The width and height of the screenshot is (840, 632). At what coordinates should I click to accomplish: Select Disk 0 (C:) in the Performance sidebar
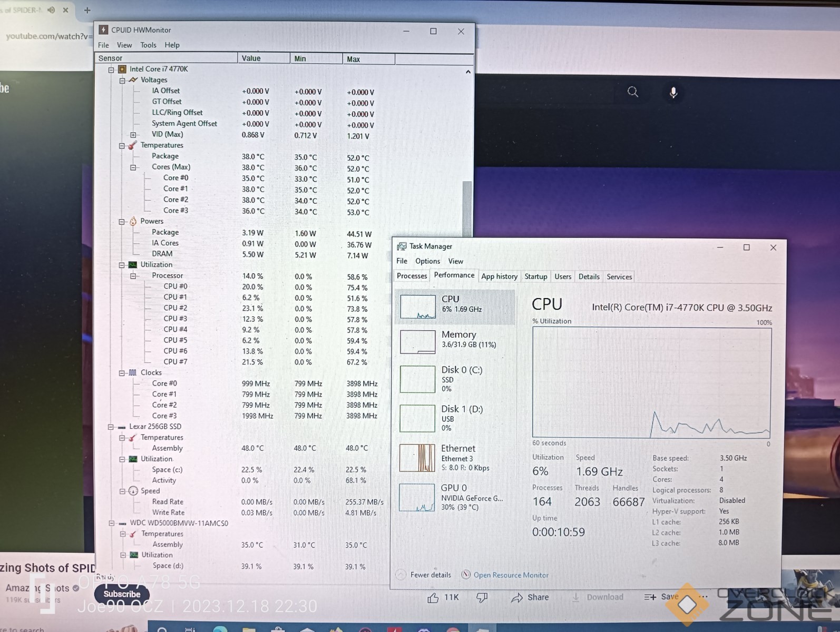click(x=454, y=379)
